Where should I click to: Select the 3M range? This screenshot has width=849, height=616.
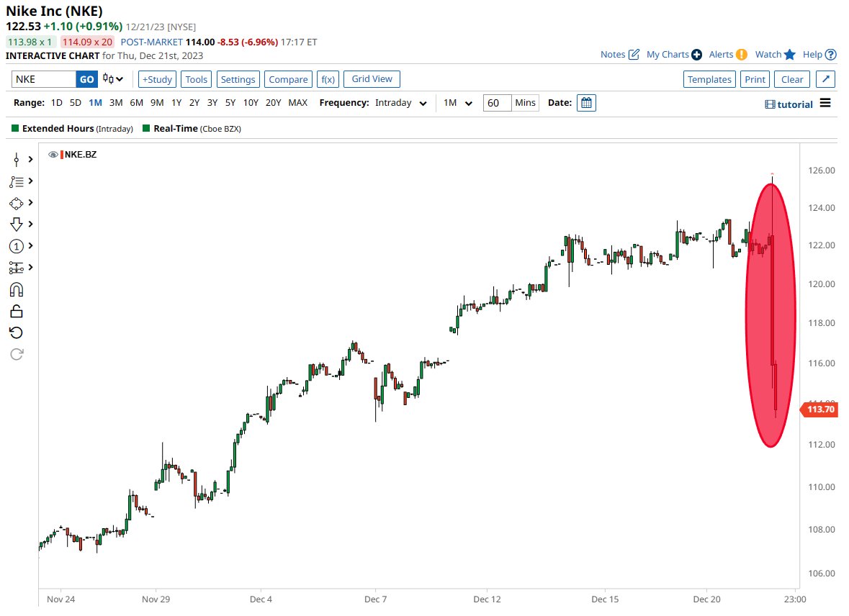point(116,103)
